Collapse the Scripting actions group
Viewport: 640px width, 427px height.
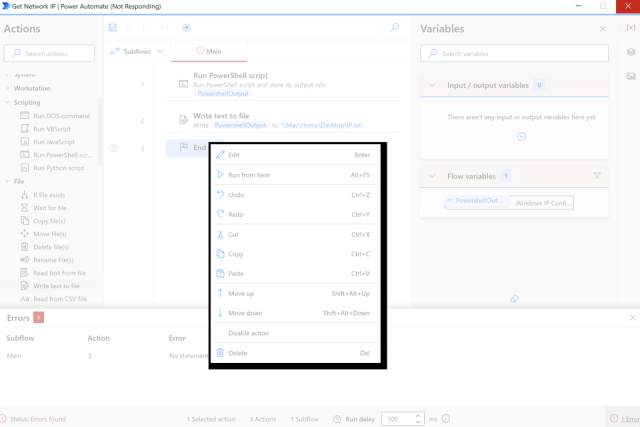pos(8,102)
